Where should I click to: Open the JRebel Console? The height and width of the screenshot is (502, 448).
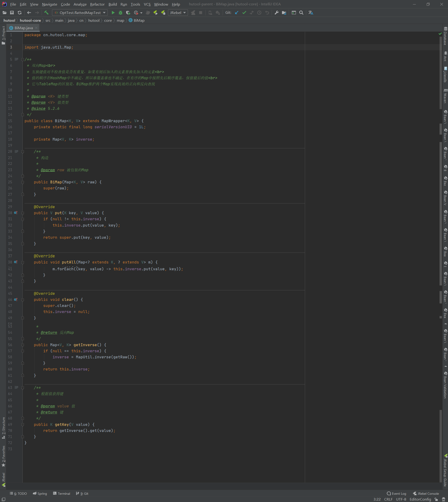[426, 493]
